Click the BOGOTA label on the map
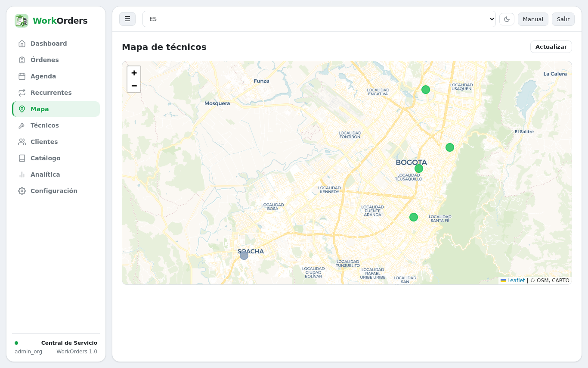Screen dimensions: 588x368 [411, 162]
